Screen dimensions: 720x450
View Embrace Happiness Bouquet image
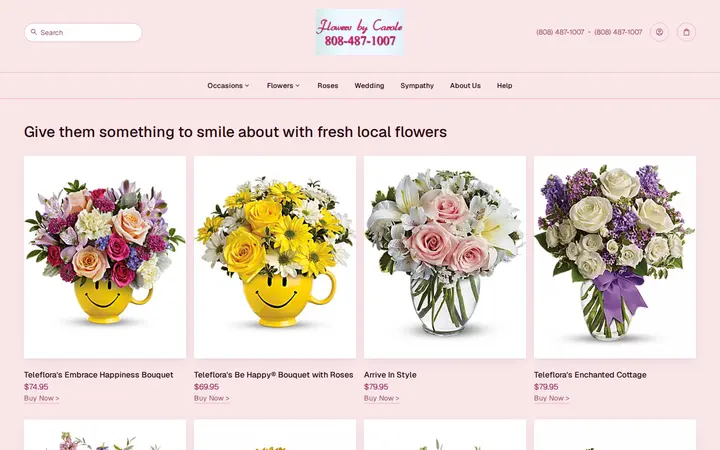(105, 257)
